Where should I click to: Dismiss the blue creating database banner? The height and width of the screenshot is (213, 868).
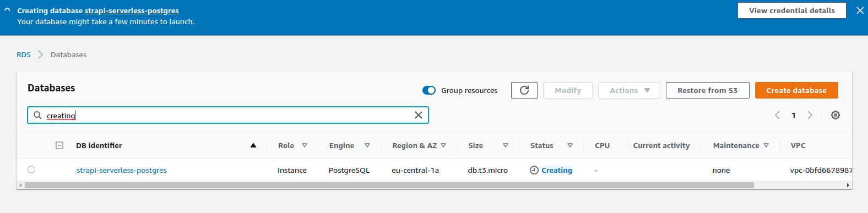click(x=860, y=10)
